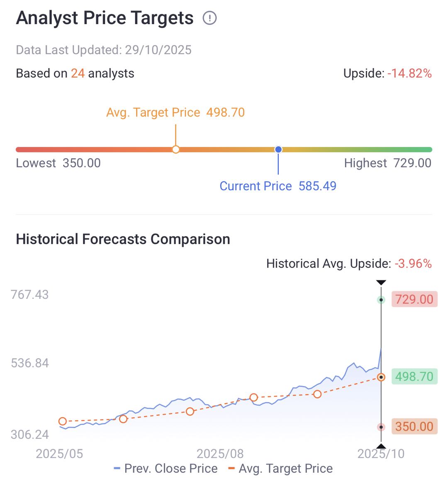Select the fifth orange target point from the left
Screen dimensions: 448x494
317,394
